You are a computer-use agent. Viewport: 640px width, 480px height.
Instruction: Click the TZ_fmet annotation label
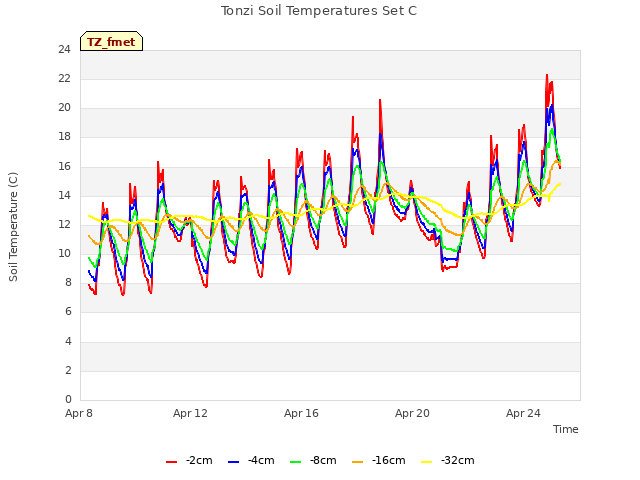click(111, 42)
